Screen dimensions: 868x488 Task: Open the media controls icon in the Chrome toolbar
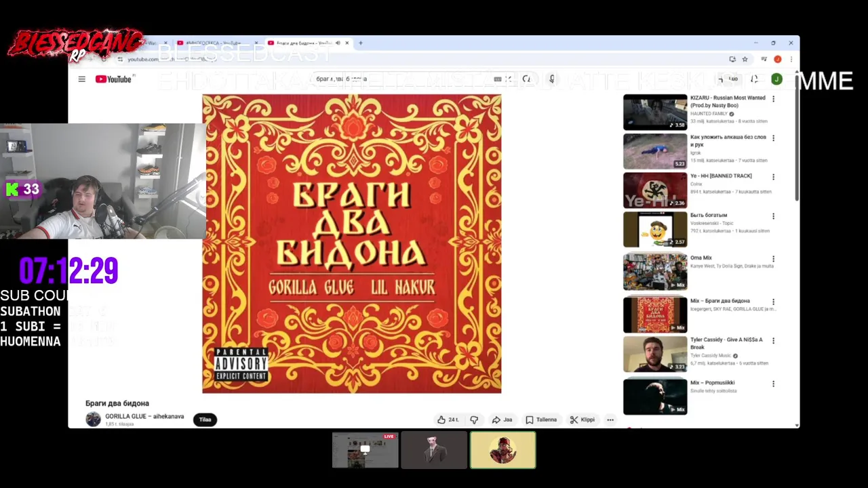pos(764,59)
